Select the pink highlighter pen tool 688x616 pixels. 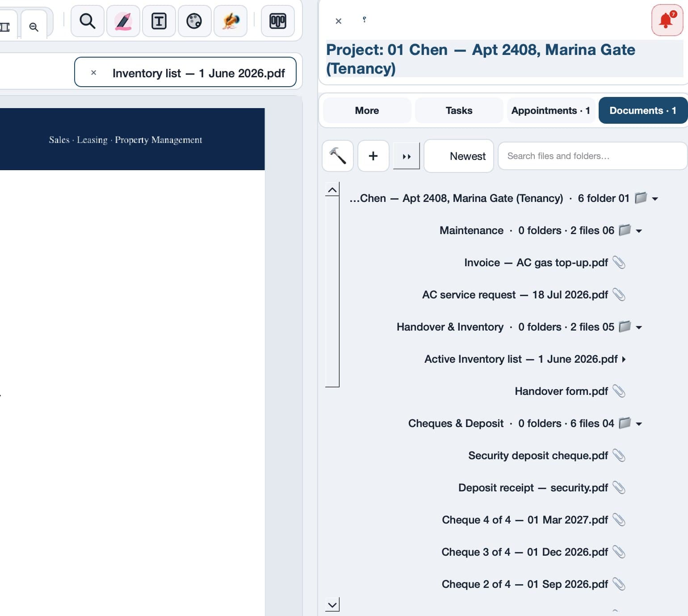123,21
